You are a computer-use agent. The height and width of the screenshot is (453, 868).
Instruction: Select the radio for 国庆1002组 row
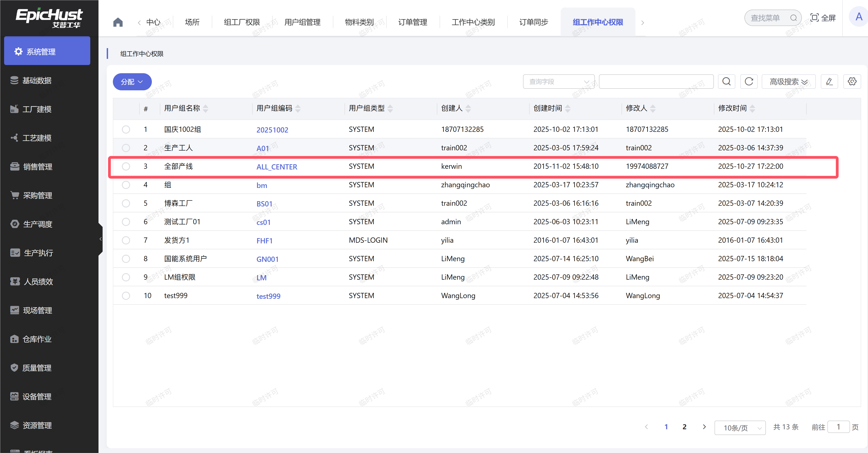coord(126,129)
